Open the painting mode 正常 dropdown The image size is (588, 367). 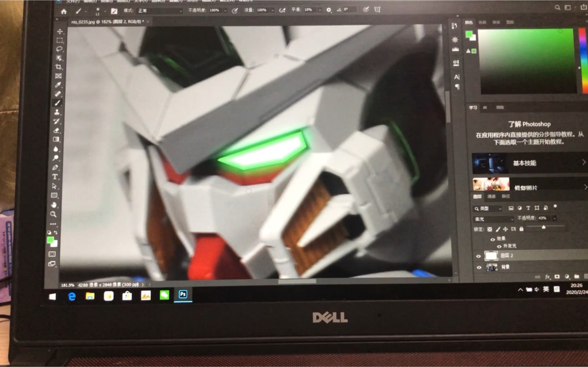[x=159, y=11]
